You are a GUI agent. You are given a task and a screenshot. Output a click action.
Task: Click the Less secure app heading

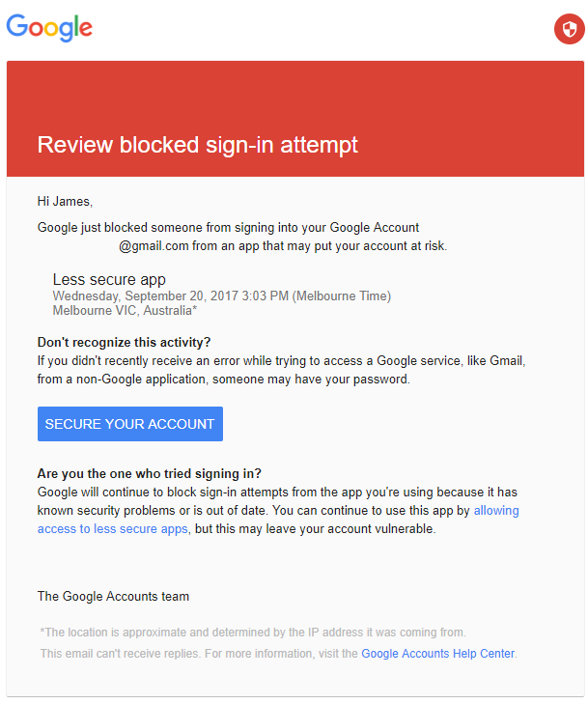(x=109, y=279)
